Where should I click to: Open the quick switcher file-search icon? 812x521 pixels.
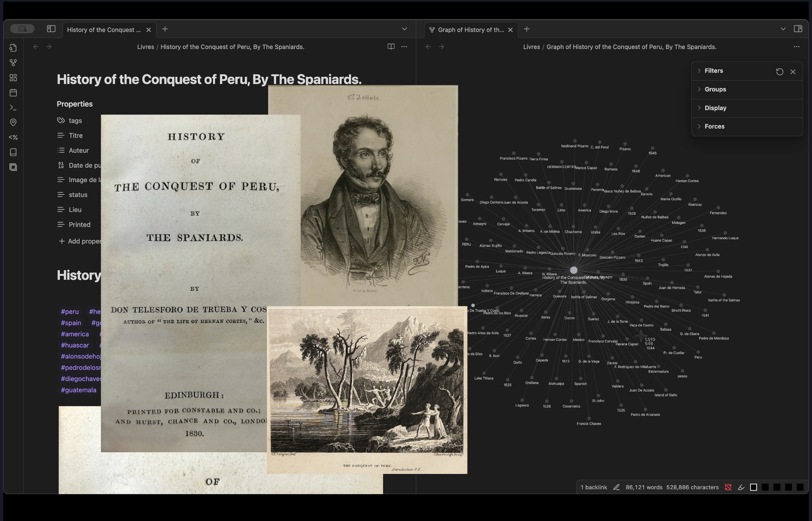point(13,48)
